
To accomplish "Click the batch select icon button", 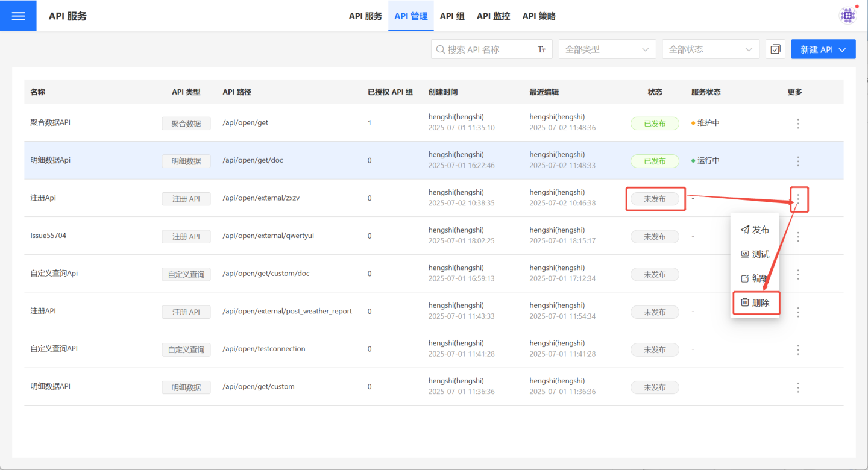I will click(x=775, y=49).
